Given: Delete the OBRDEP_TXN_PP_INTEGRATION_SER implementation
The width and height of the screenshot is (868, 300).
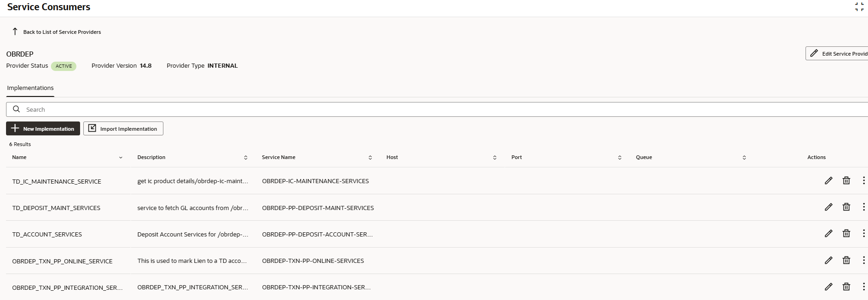Looking at the screenshot, I should 846,287.
